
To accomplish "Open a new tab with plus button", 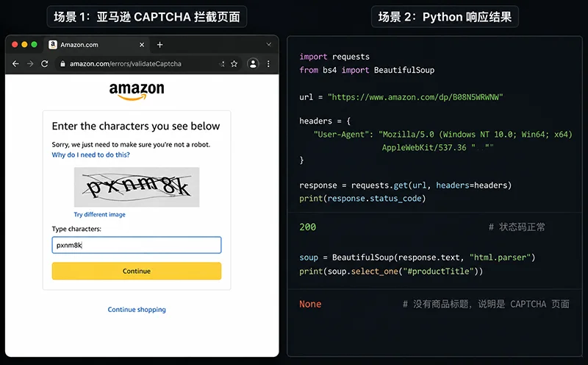I will click(159, 45).
